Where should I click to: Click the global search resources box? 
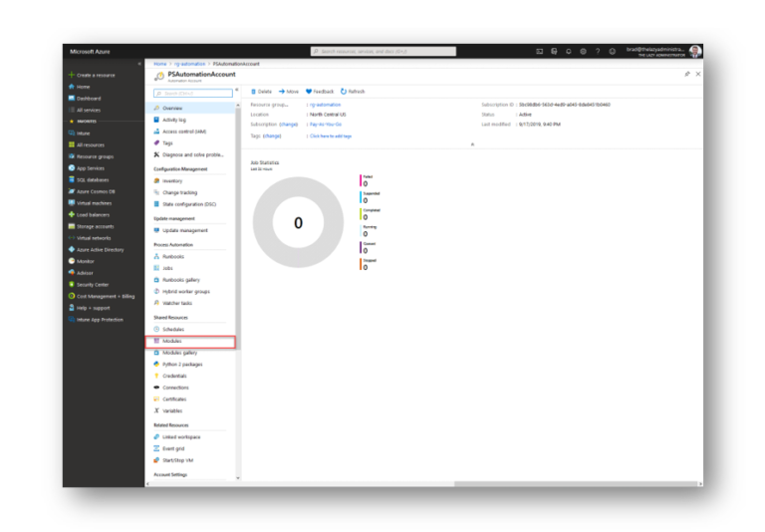(383, 51)
